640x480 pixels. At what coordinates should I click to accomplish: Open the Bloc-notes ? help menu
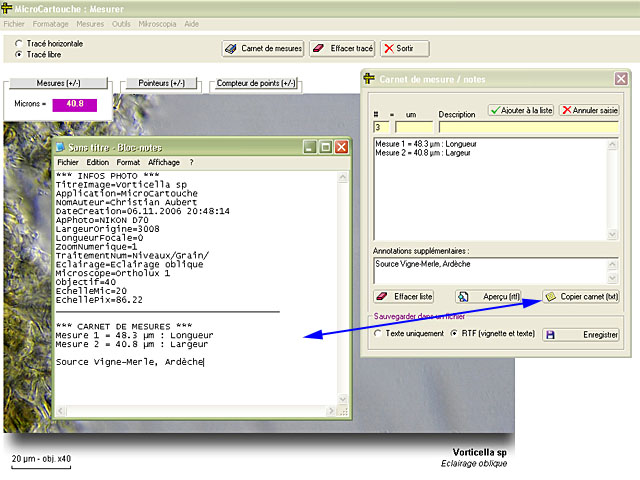coord(191,162)
